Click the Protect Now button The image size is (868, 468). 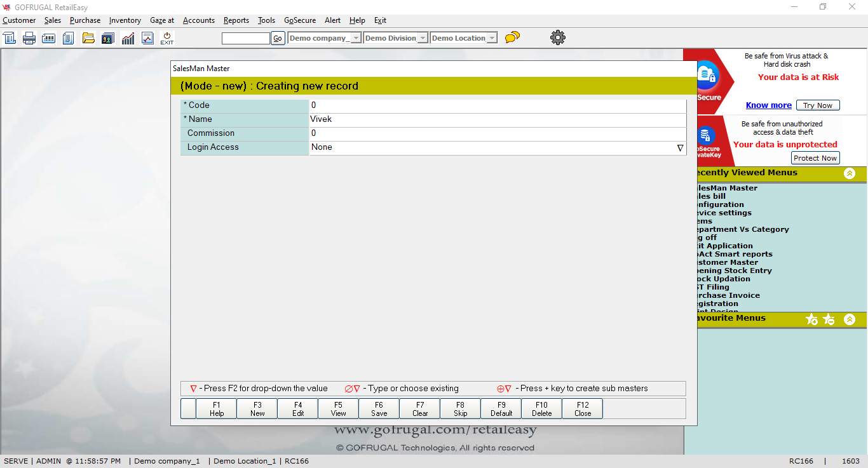(x=815, y=158)
